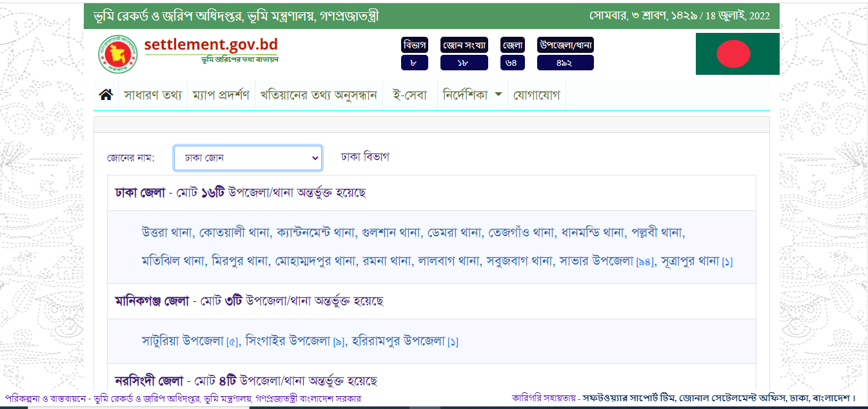Screen dimensions: 868x409
Task: Click the বিভাগ count badge showing ৮
Action: (414, 63)
